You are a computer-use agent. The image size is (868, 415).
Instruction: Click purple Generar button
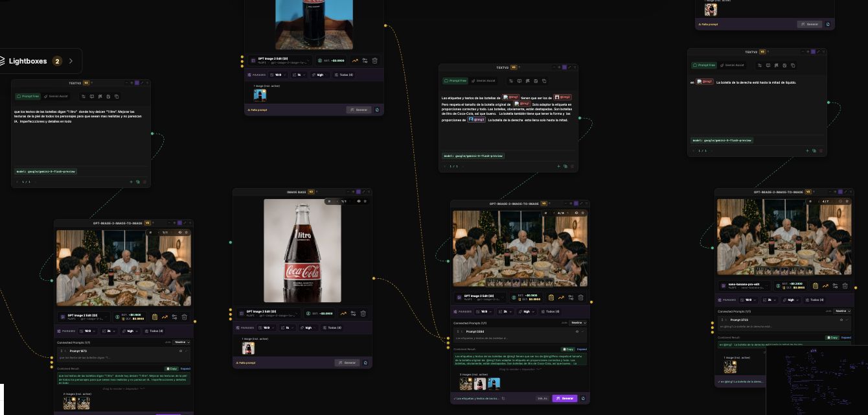point(565,398)
